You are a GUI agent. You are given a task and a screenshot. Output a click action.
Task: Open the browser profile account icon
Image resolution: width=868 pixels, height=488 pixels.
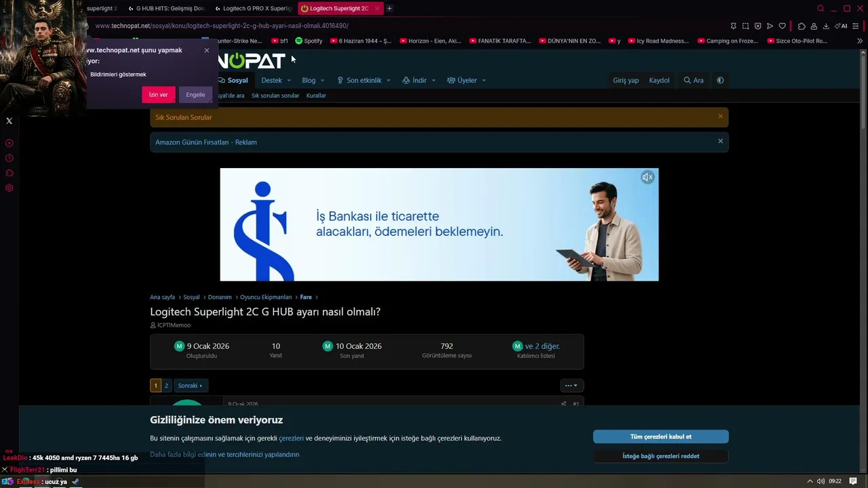click(x=814, y=26)
